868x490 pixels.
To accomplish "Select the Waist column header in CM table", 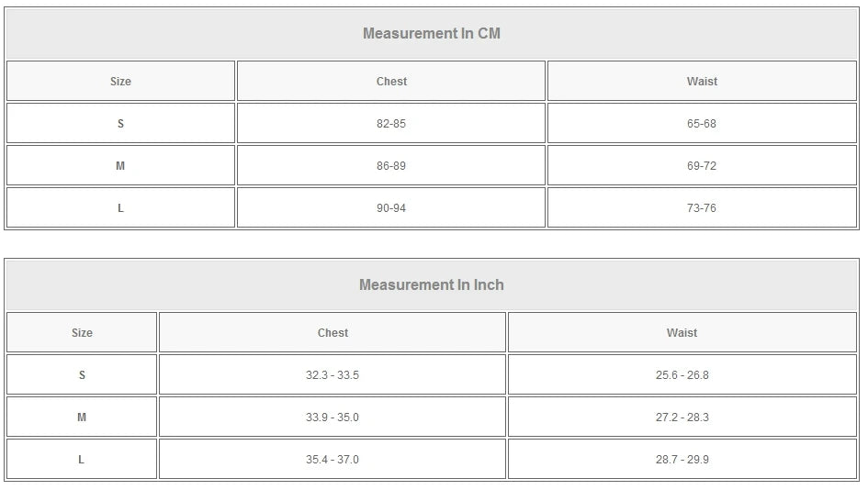I will coord(702,82).
